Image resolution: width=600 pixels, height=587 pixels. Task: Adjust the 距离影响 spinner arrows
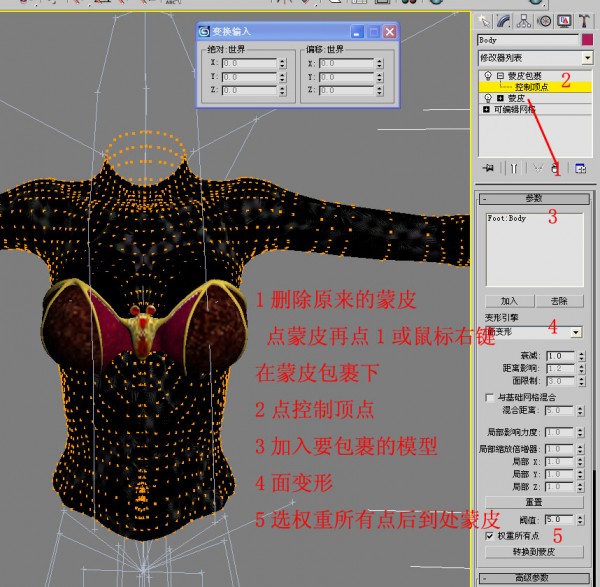coord(582,369)
